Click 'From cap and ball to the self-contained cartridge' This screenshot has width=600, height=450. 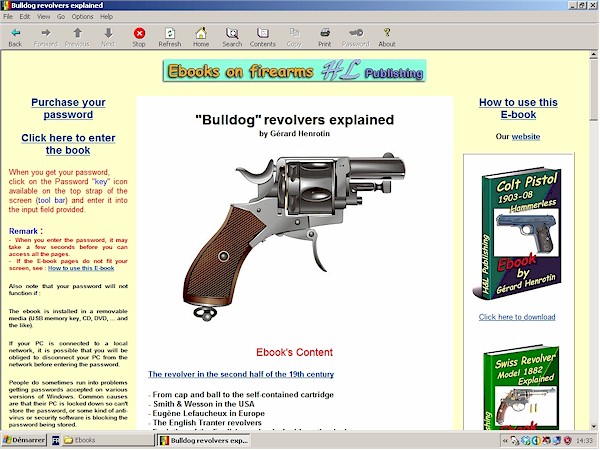(243, 395)
